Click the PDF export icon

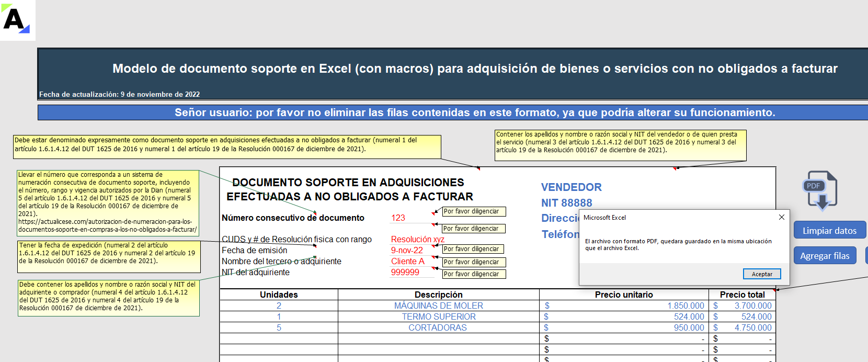click(x=821, y=190)
